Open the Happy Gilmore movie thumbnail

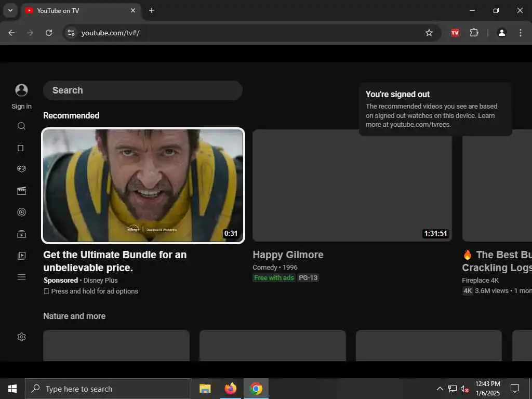point(352,185)
